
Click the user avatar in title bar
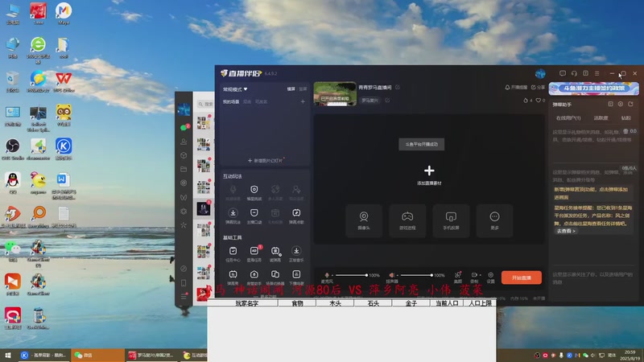[x=540, y=73]
